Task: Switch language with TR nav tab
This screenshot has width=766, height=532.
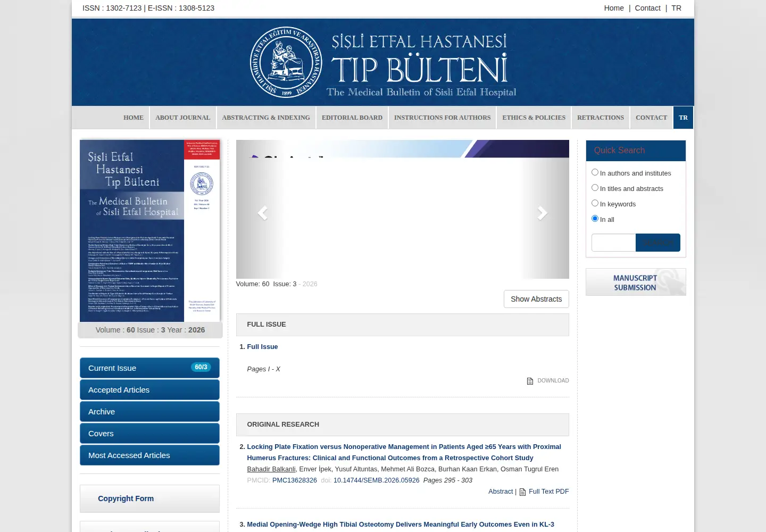Action: pos(684,118)
